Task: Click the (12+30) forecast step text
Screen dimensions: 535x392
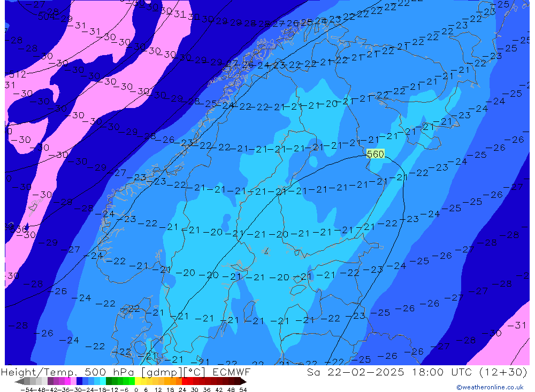Action: 503,372
